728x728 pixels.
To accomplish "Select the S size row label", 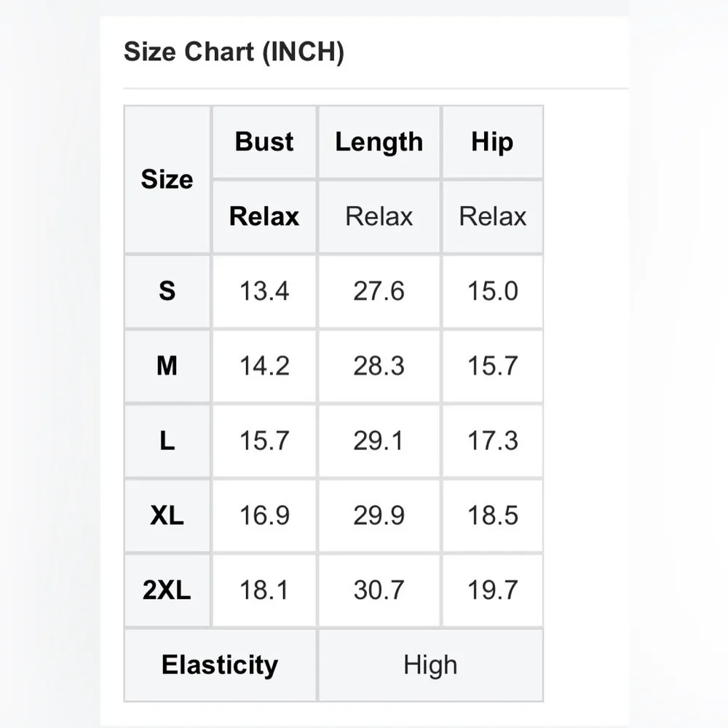I will [167, 291].
